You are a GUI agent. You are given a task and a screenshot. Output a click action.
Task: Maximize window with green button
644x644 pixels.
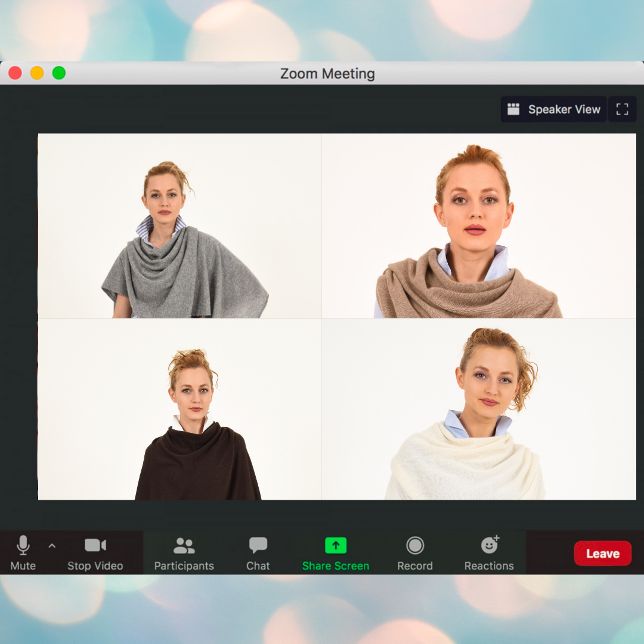coord(58,73)
